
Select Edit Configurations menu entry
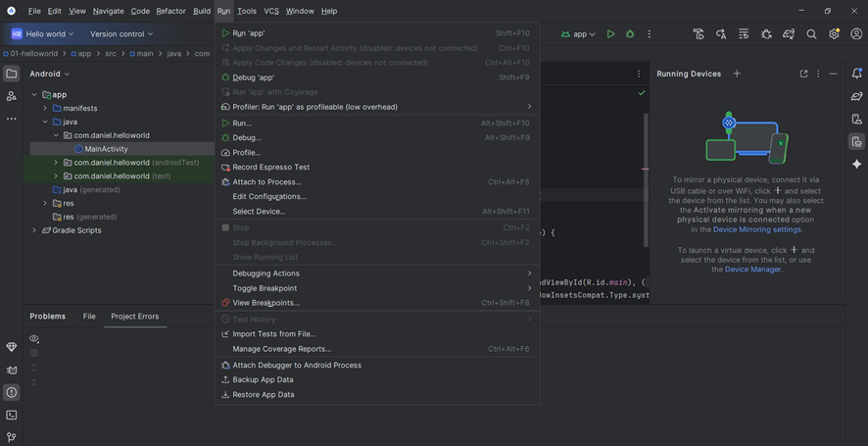269,196
